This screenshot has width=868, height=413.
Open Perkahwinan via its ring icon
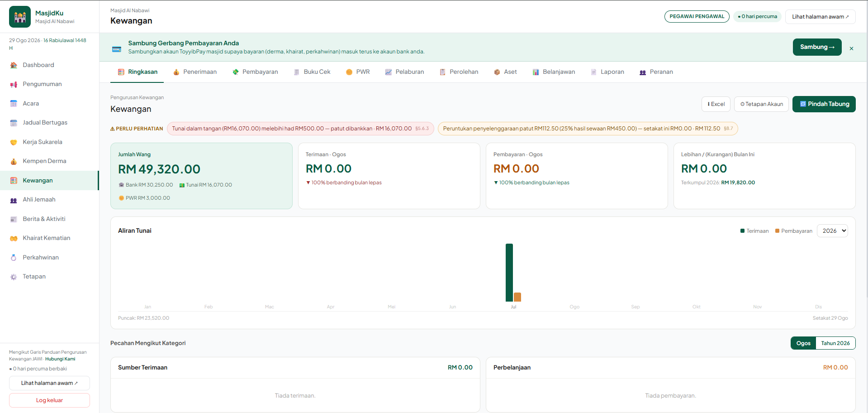point(14,258)
